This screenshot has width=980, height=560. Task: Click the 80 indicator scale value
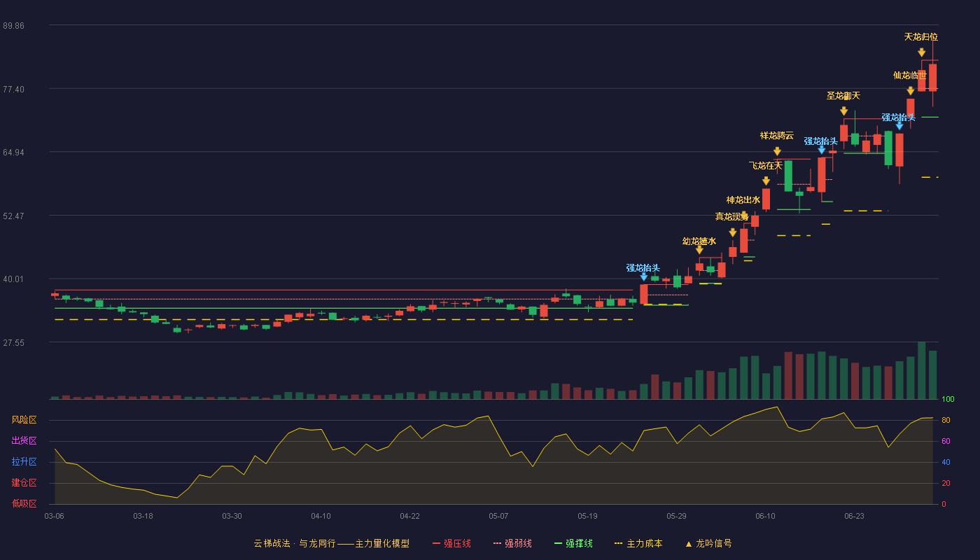click(946, 420)
